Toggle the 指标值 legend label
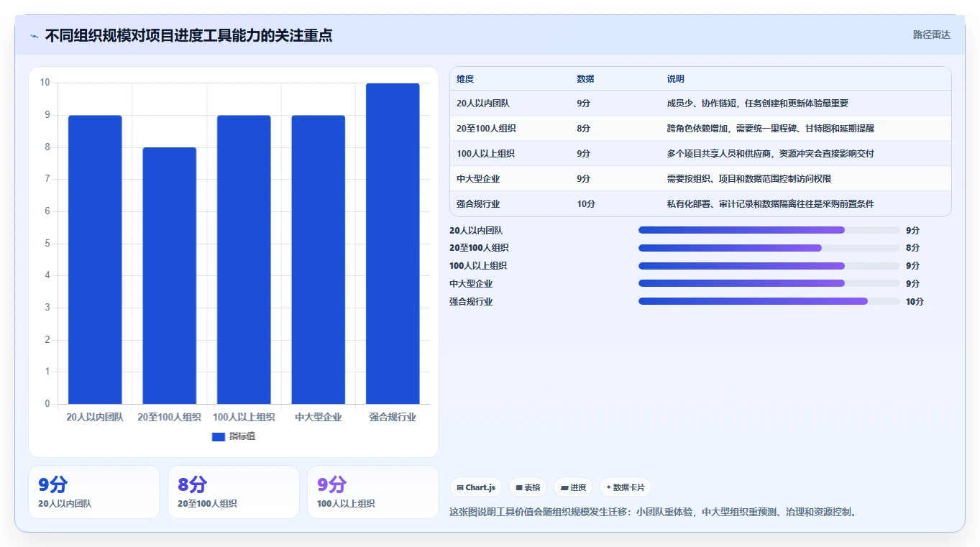Image resolution: width=980 pixels, height=547 pixels. click(242, 436)
